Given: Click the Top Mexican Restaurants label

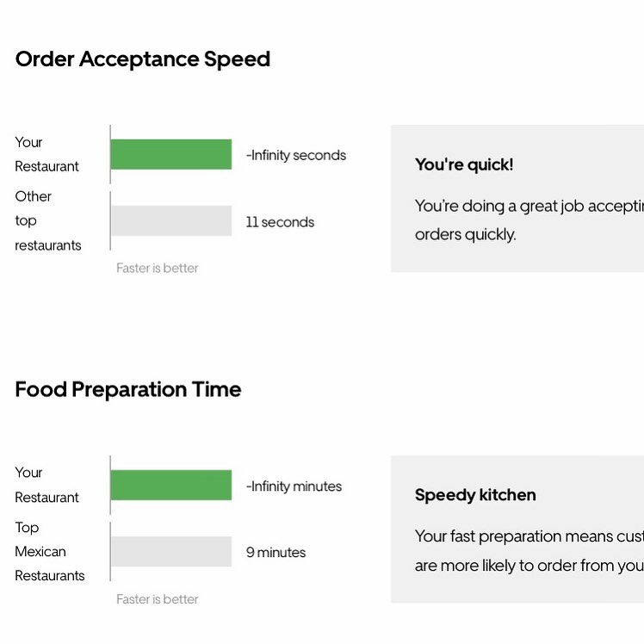Looking at the screenshot, I should 50,552.
